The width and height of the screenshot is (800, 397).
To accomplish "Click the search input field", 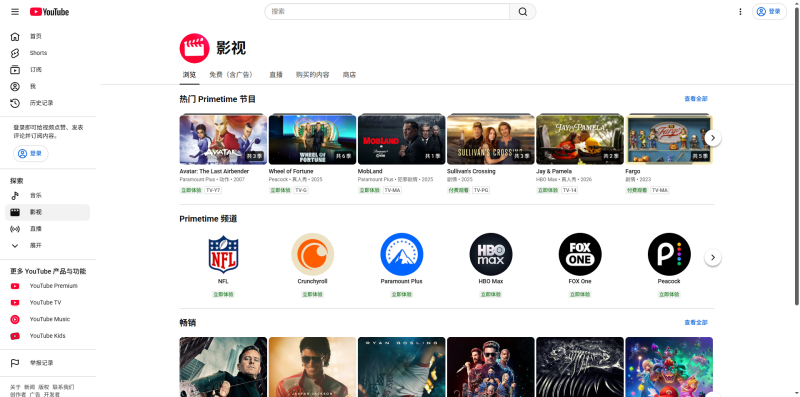I will [387, 12].
